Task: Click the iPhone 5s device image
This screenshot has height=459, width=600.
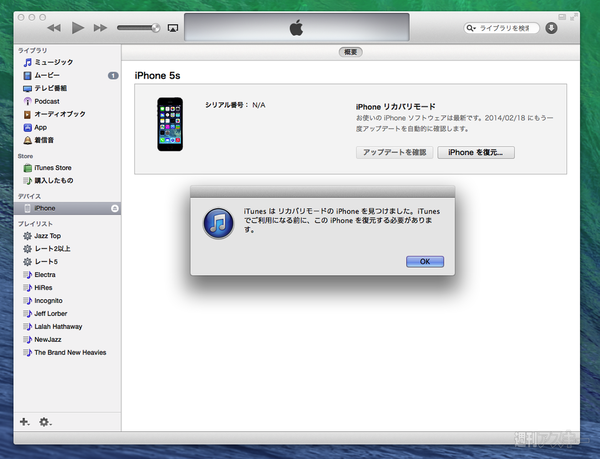Action: click(x=170, y=124)
